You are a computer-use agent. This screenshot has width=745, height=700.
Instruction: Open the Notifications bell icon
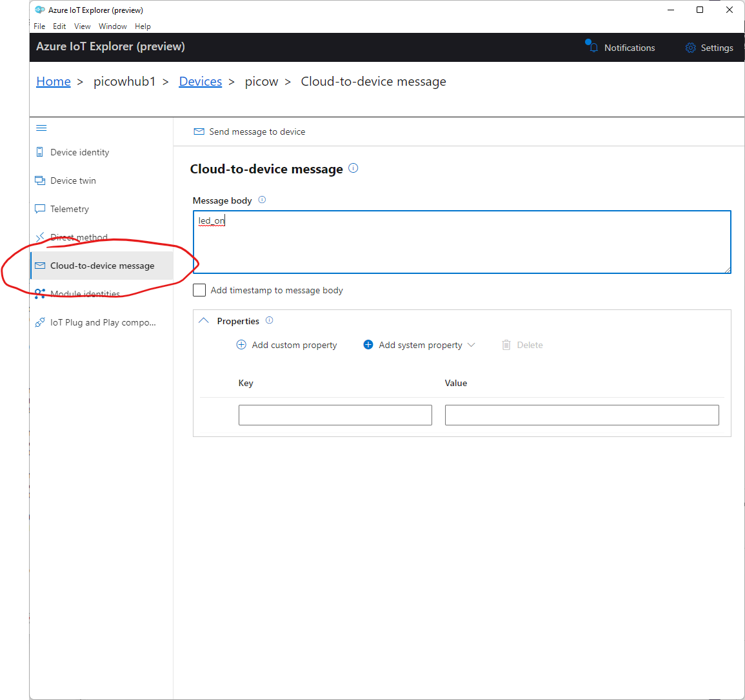593,46
